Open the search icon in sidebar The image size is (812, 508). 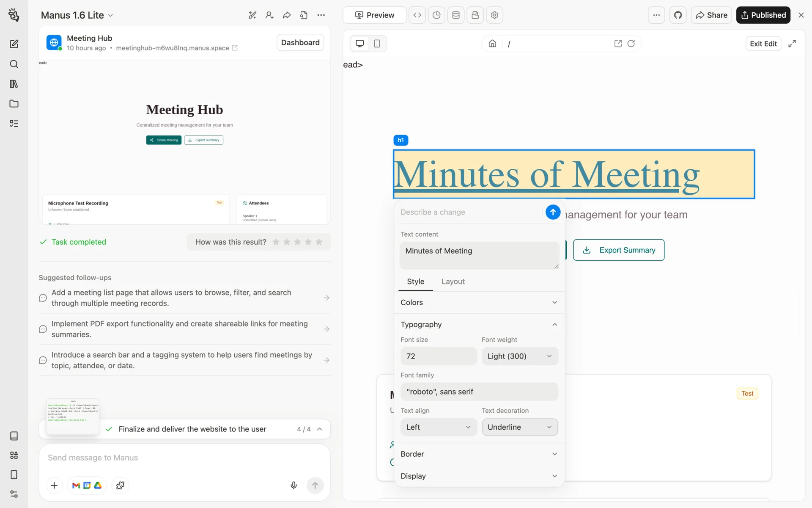(x=14, y=64)
